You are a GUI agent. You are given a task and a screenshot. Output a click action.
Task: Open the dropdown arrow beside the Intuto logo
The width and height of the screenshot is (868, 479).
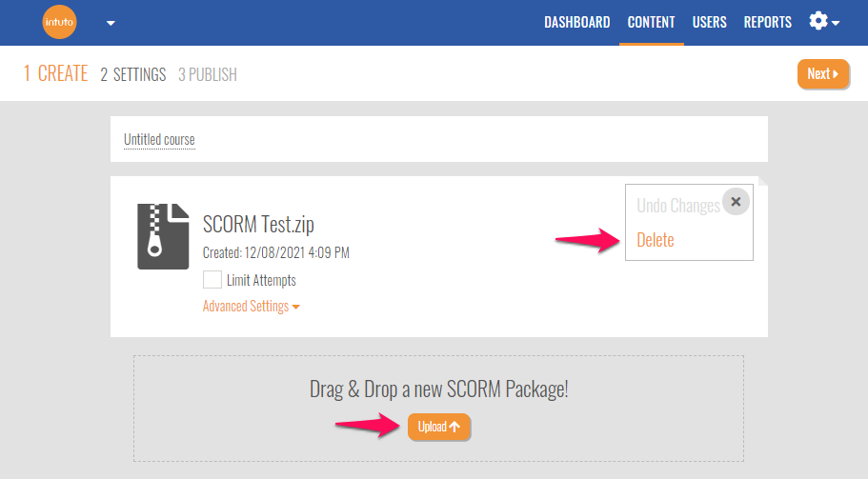111,23
